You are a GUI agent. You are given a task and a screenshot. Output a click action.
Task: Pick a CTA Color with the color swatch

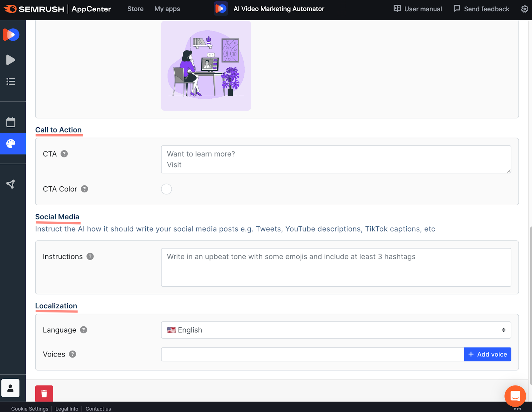click(x=166, y=189)
